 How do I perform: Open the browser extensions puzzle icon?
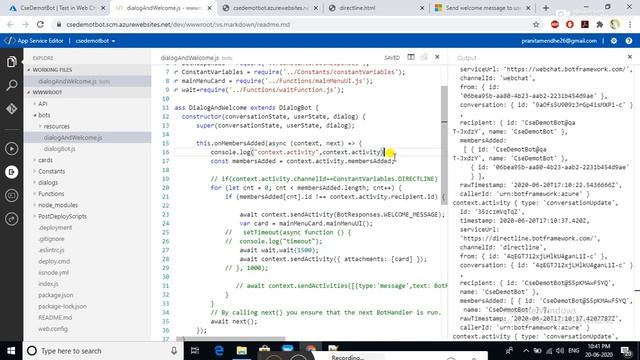pyautogui.click(x=600, y=24)
